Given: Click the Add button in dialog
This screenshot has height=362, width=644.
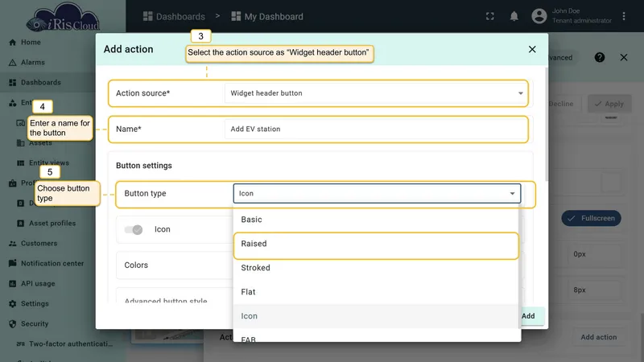Looking at the screenshot, I should [x=529, y=316].
